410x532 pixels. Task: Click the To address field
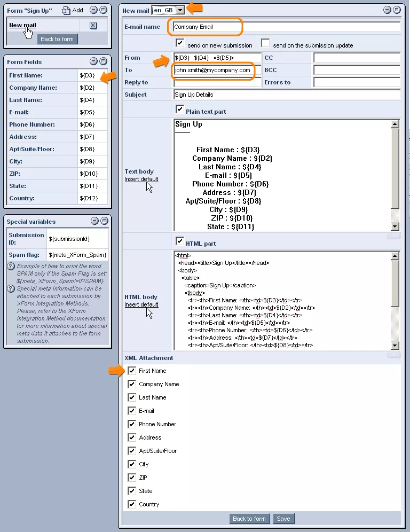pos(217,70)
